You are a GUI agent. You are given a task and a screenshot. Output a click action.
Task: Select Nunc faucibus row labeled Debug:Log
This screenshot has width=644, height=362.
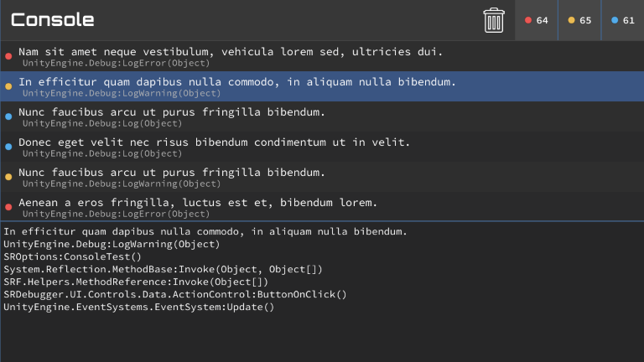coord(322,116)
